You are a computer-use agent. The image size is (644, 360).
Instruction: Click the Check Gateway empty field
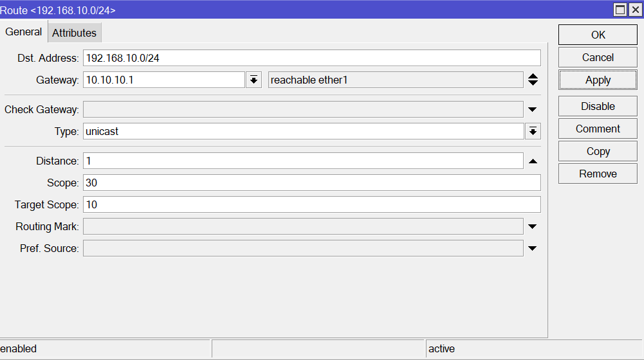303,109
